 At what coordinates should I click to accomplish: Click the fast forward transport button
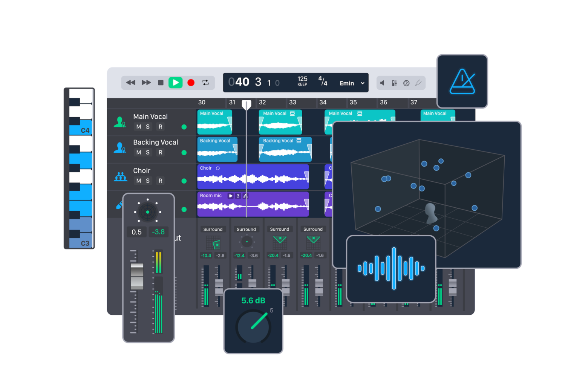146,83
